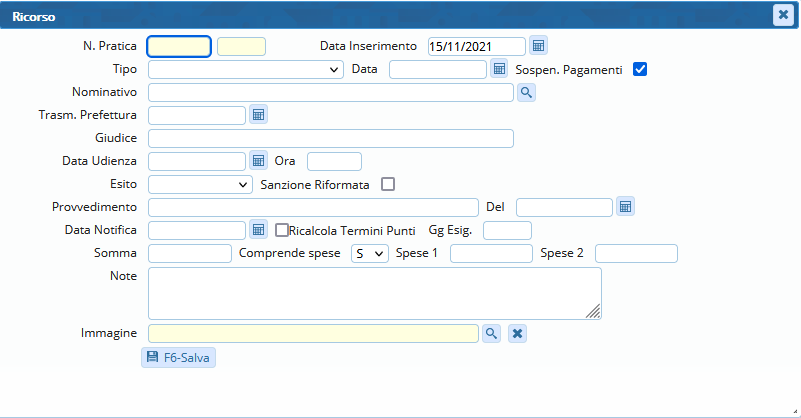Open Data Notifica calendar picker
Screen dimensions: 801x418
(x=258, y=230)
